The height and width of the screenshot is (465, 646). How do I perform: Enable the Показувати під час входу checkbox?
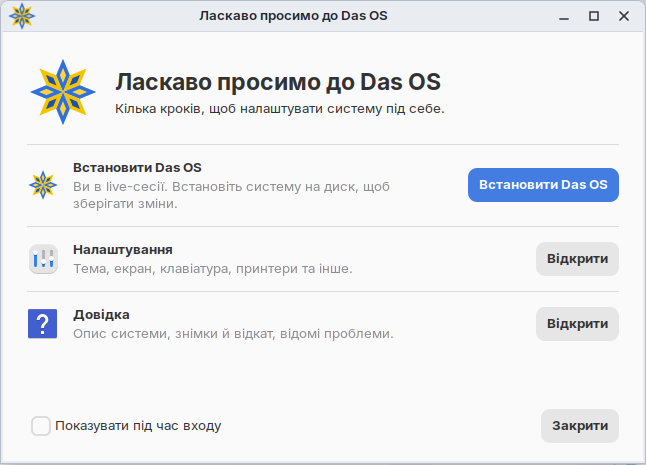(41, 426)
